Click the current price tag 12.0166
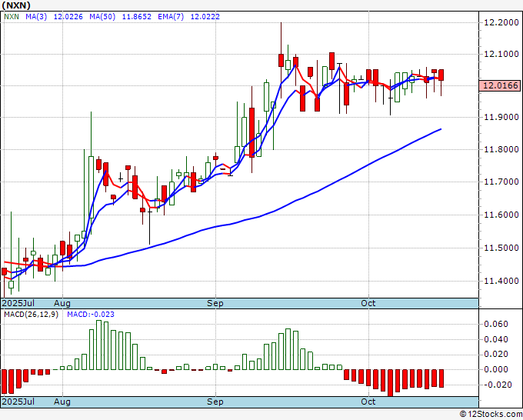Screen dimensions: 523x420 point(500,85)
